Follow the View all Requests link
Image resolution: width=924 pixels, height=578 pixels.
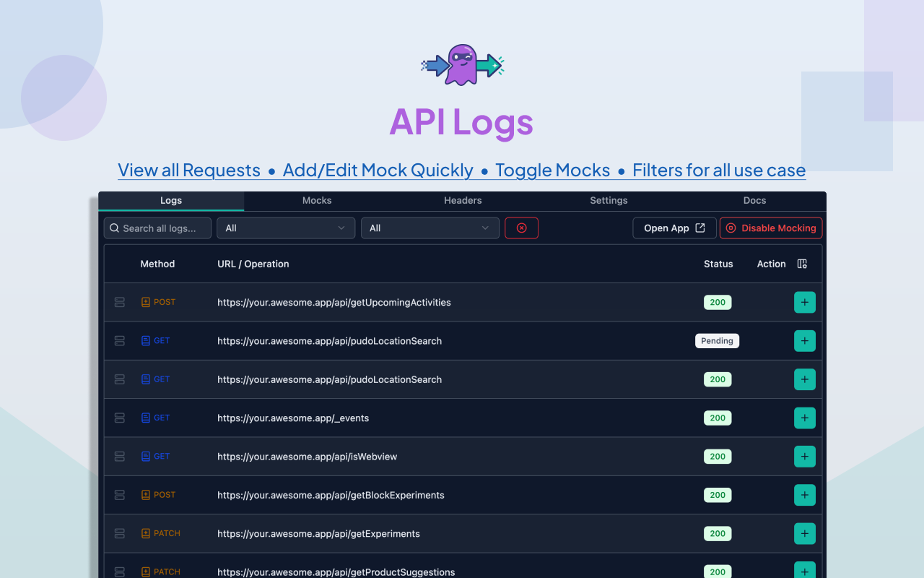(189, 171)
